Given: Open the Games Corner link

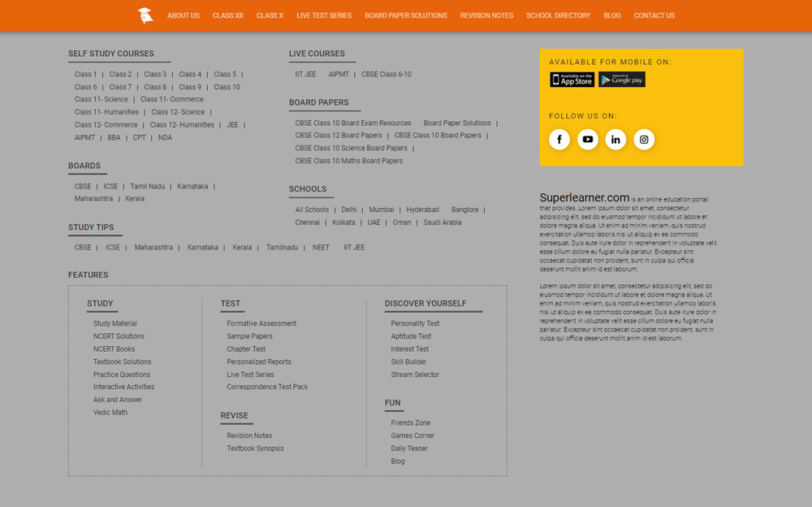Looking at the screenshot, I should [x=412, y=435].
